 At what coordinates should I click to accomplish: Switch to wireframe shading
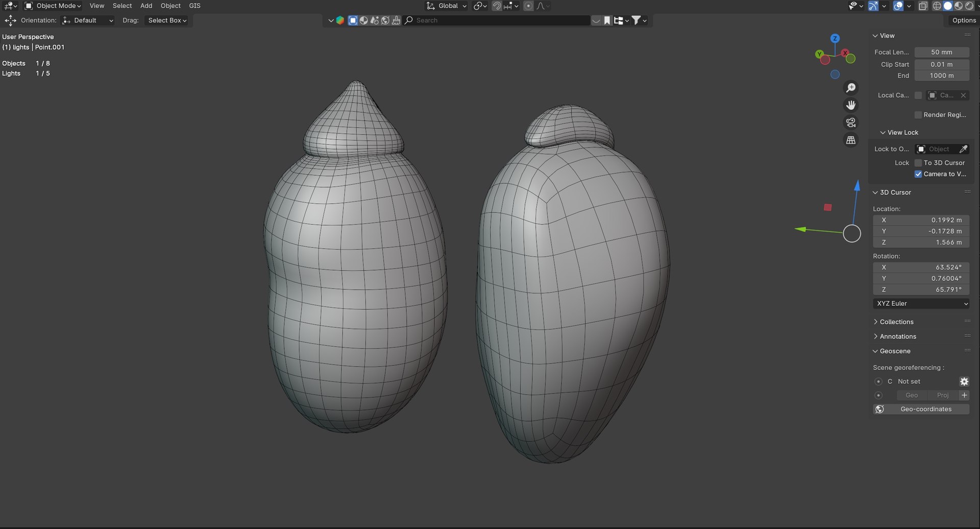[937, 6]
